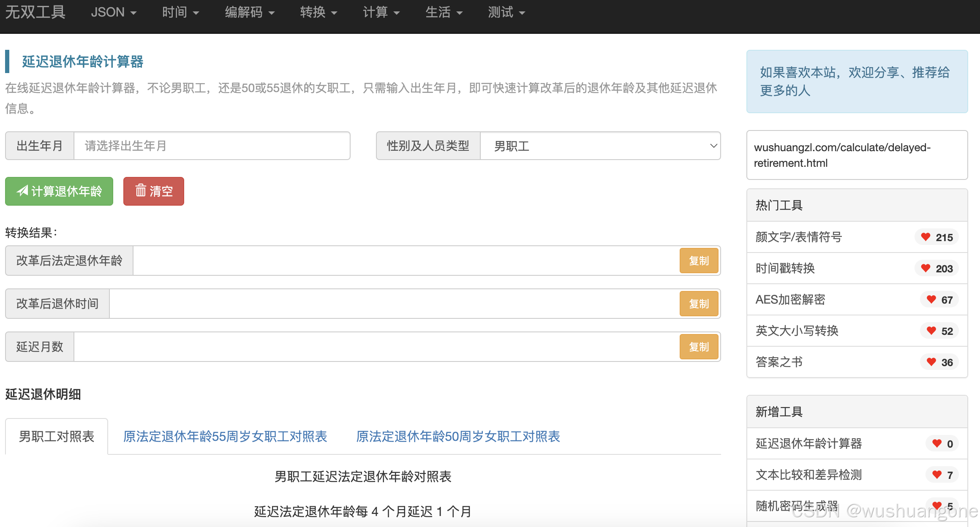Screen dimensions: 980x527
Task: Click heart icon beside 延迟退休年龄计算器 in 新增工具
Action: pyautogui.click(x=936, y=443)
